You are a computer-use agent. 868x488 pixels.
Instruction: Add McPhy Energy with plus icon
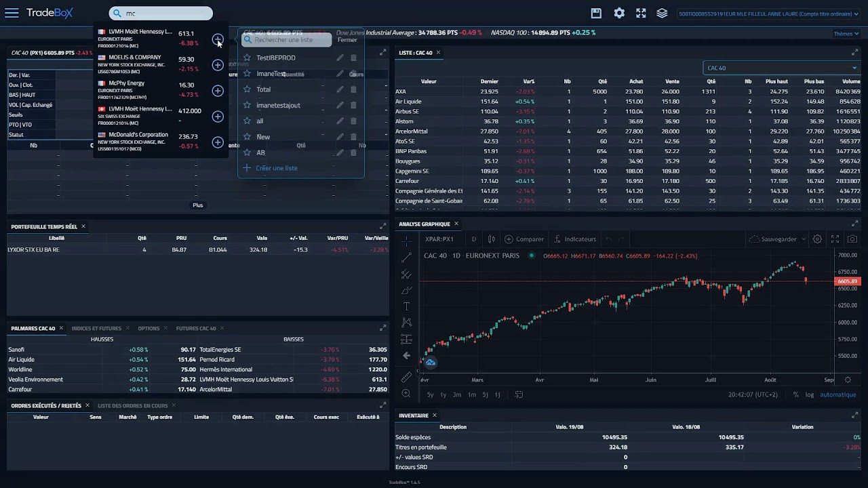tap(218, 91)
